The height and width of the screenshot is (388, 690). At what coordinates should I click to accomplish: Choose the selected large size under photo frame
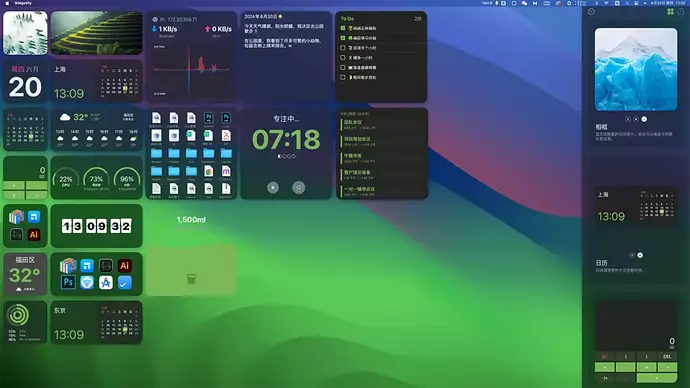tap(644, 119)
